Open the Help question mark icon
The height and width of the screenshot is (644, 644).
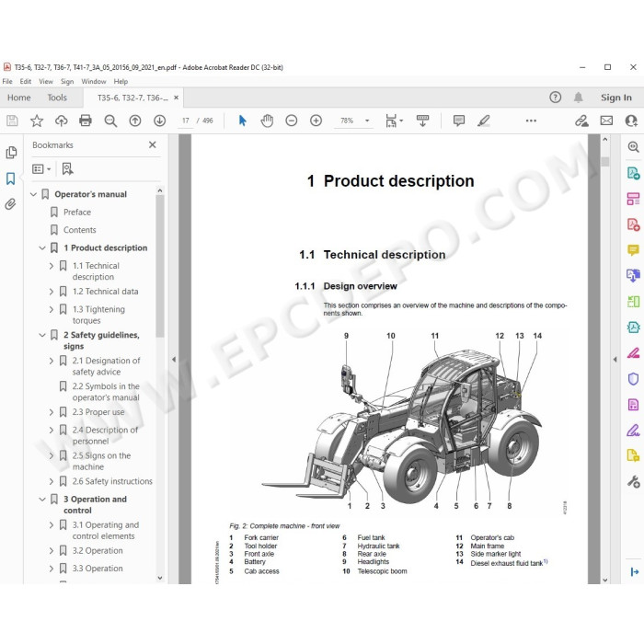556,98
